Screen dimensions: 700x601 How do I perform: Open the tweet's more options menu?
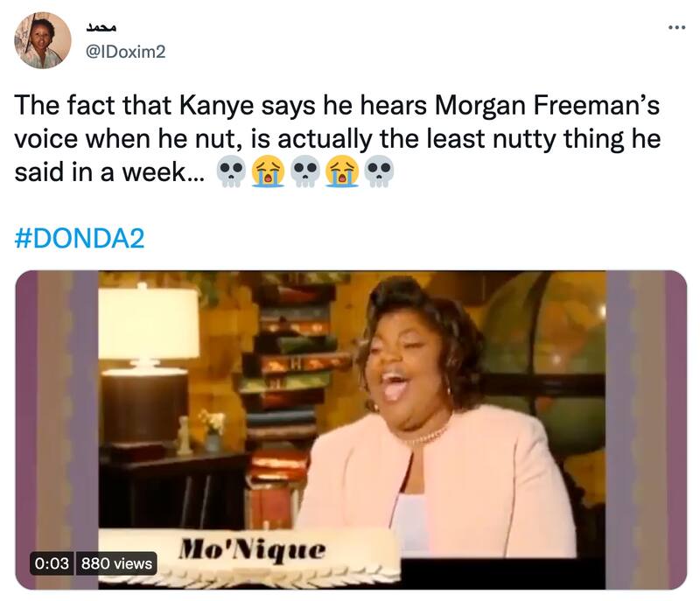point(676,27)
